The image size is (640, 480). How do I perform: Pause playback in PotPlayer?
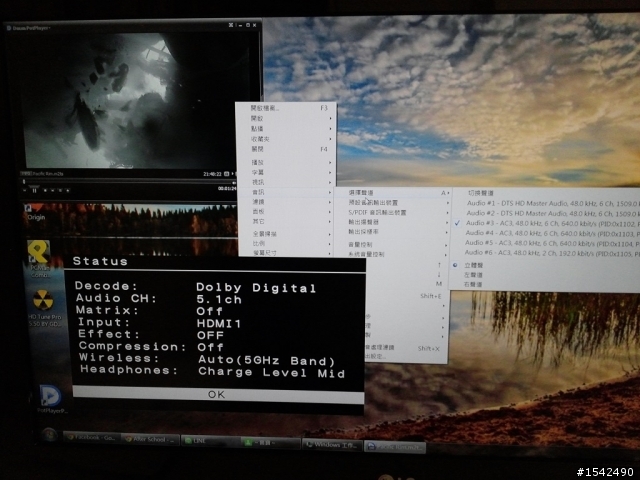coord(35,190)
